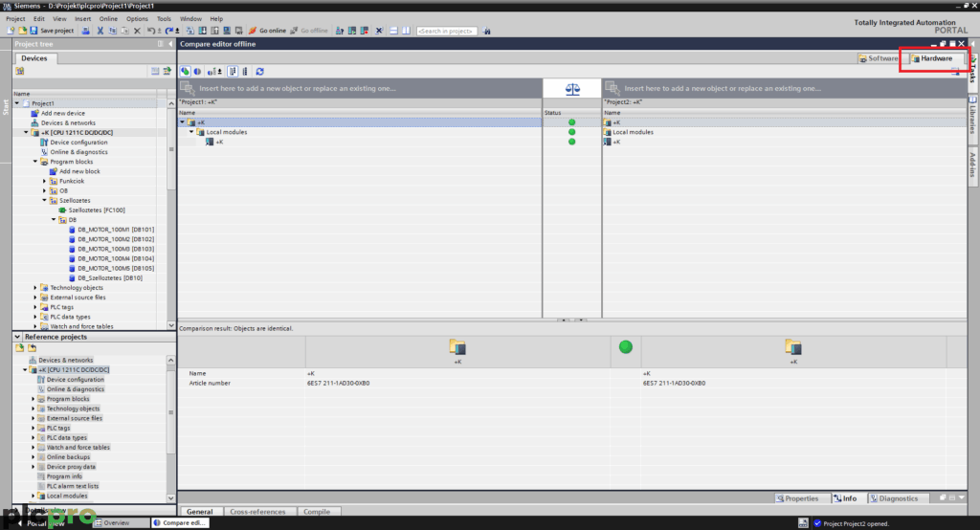Viewport: 980px width, 530px height.
Task: Open the Options menu
Action: 137,19
